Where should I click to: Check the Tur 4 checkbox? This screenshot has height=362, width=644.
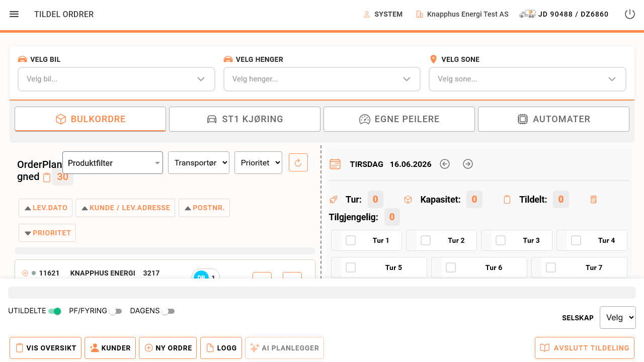[x=576, y=240]
